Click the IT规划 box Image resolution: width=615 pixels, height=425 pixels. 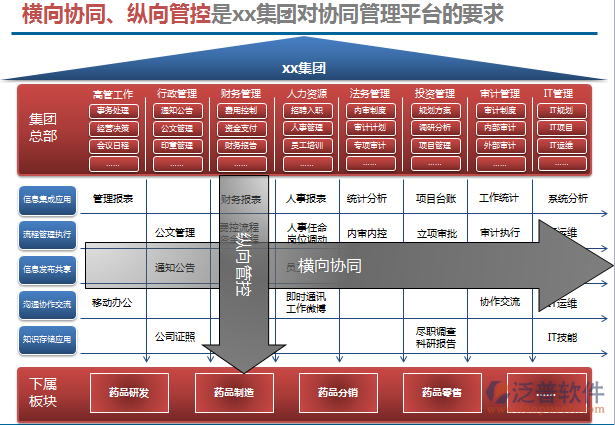tap(562, 111)
